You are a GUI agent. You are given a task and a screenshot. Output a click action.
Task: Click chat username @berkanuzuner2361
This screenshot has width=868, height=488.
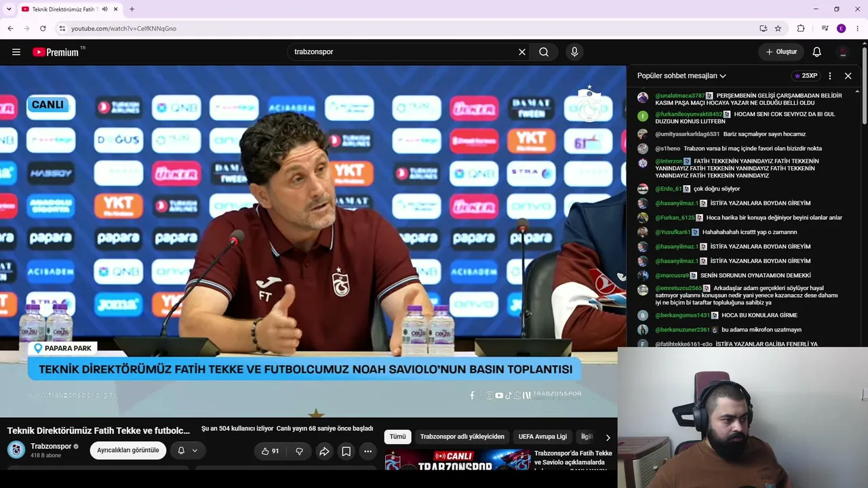682,329
